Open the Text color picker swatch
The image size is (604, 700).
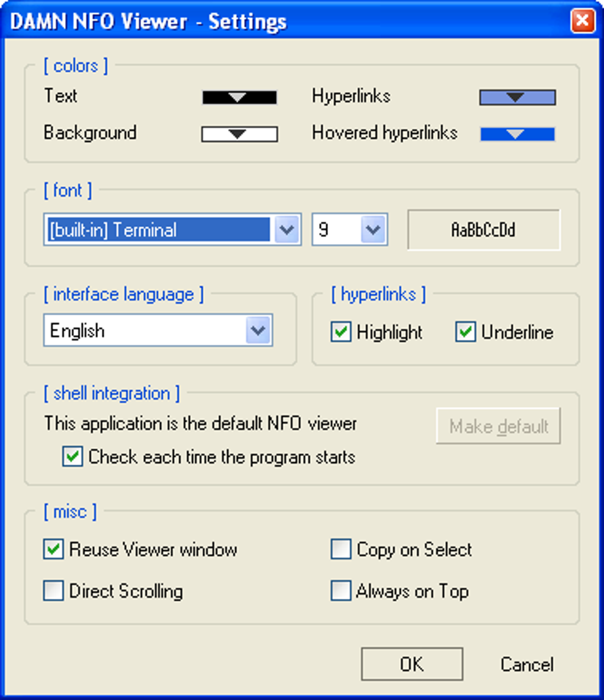[x=239, y=97]
